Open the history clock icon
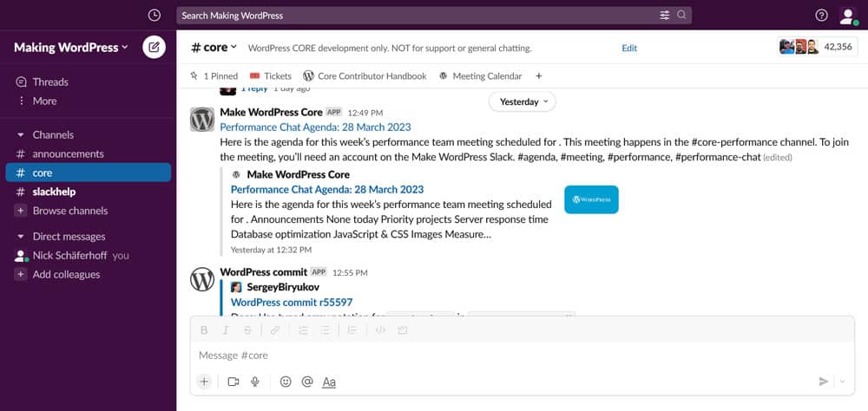This screenshot has height=411, width=868. coord(155,15)
